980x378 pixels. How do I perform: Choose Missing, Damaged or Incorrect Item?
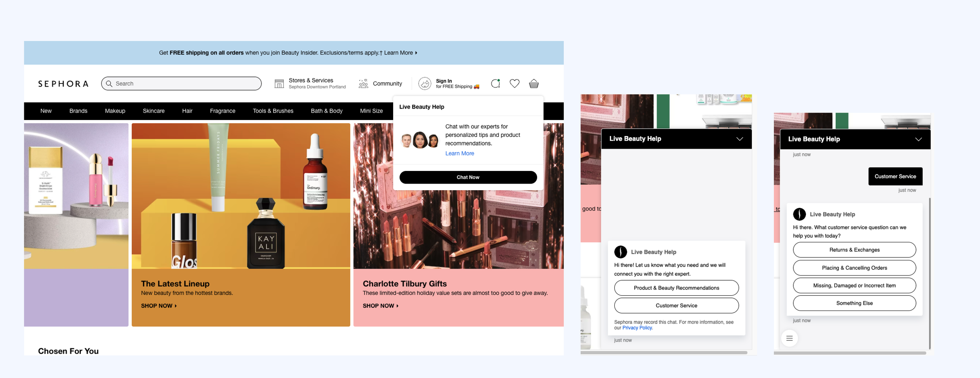854,285
